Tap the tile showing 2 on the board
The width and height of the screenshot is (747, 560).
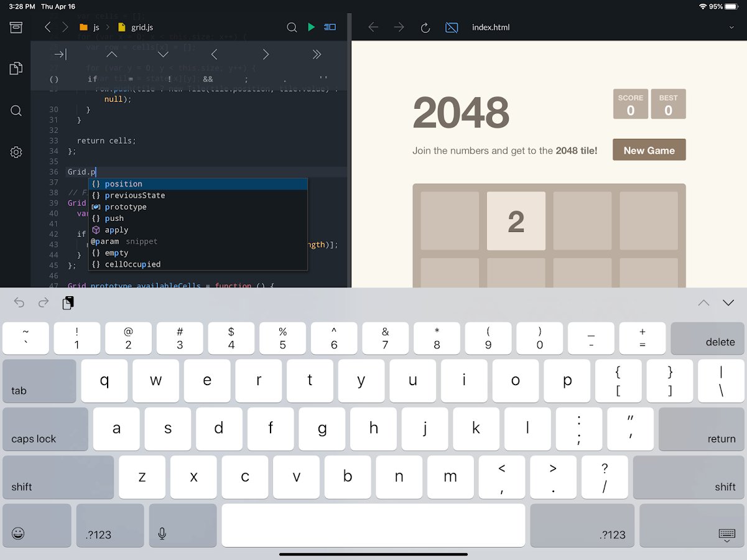(x=516, y=221)
